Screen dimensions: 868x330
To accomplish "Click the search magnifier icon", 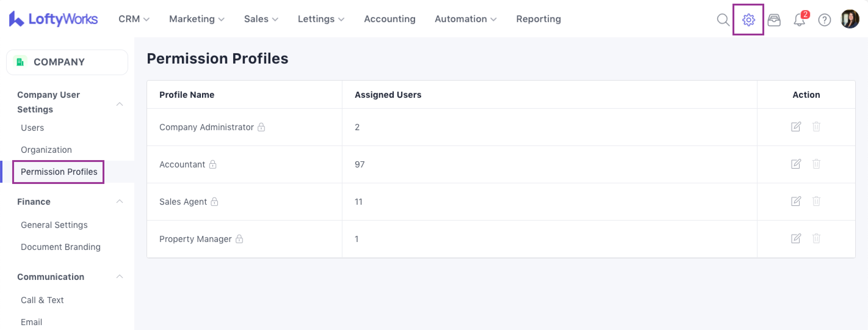I will pyautogui.click(x=723, y=20).
